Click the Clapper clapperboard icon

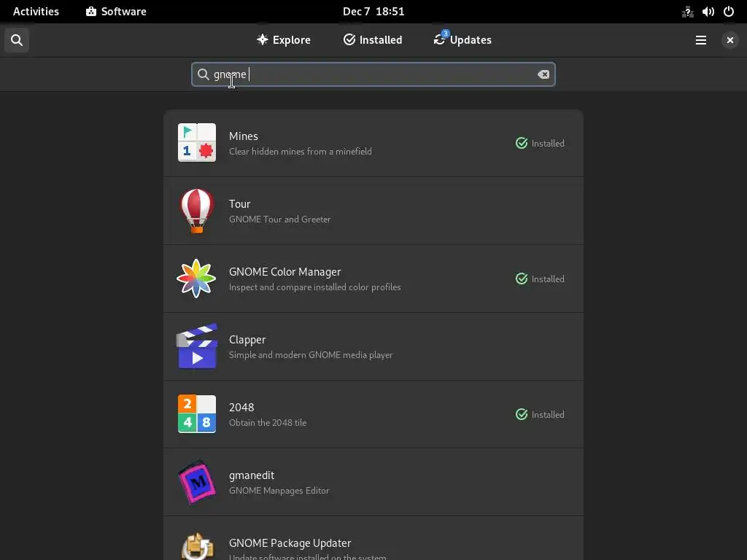click(x=197, y=346)
